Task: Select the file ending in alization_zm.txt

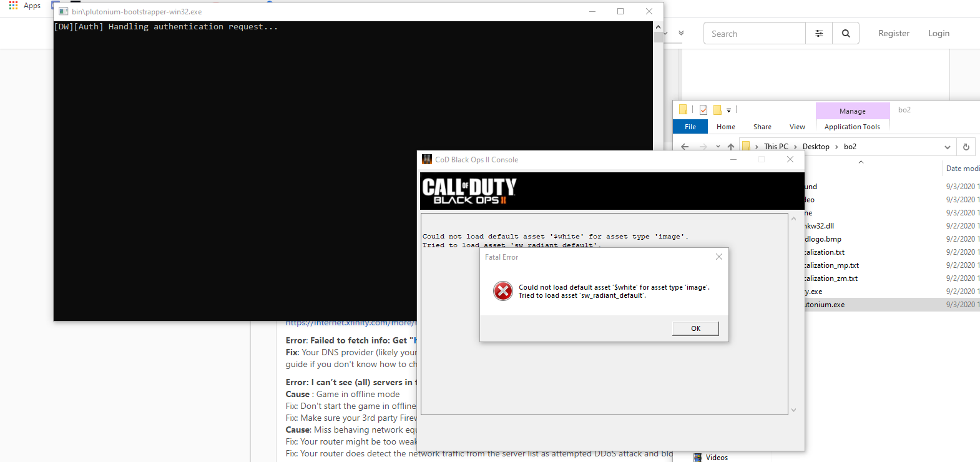Action: [x=831, y=278]
